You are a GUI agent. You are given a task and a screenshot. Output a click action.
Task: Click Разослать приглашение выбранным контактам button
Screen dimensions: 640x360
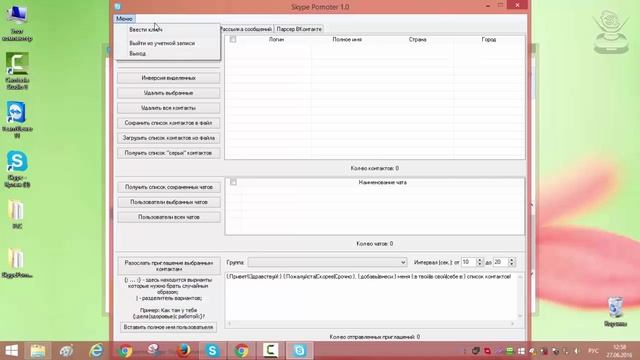[169, 266]
